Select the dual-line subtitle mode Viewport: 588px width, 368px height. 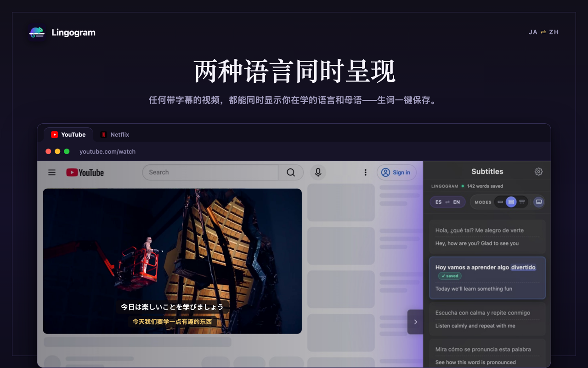[511, 202]
